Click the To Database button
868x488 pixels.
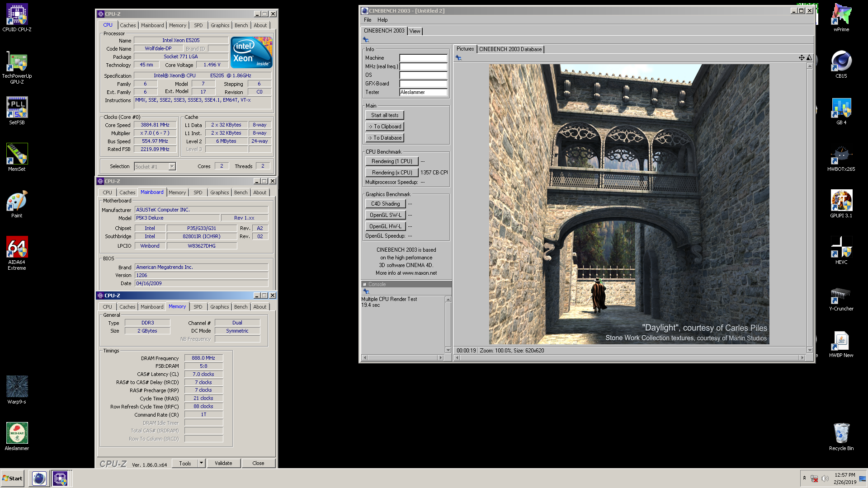(385, 138)
